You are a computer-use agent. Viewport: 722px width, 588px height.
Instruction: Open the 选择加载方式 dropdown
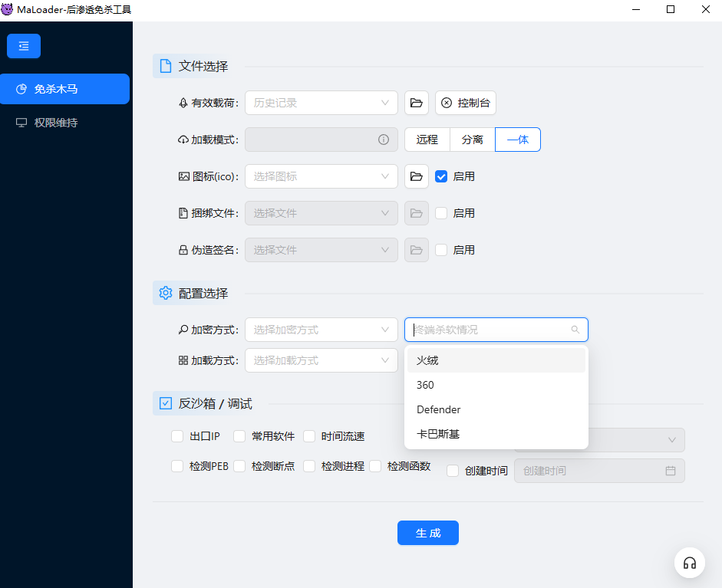coord(321,360)
